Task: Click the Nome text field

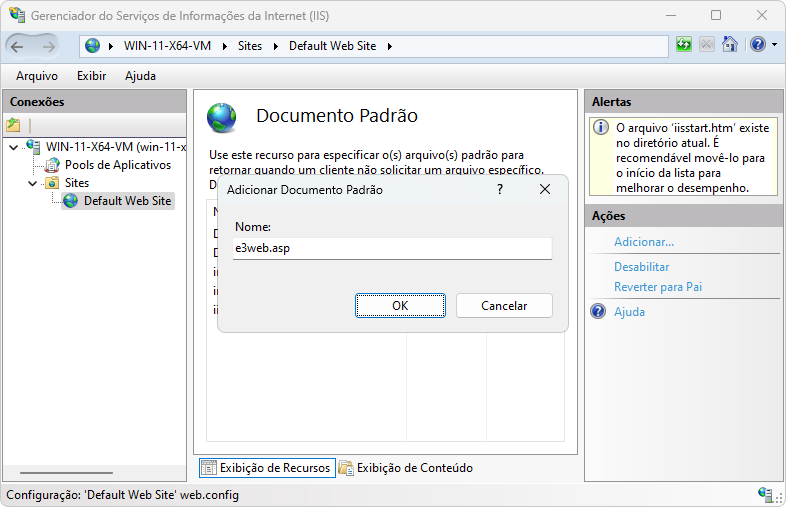Action: click(x=392, y=249)
